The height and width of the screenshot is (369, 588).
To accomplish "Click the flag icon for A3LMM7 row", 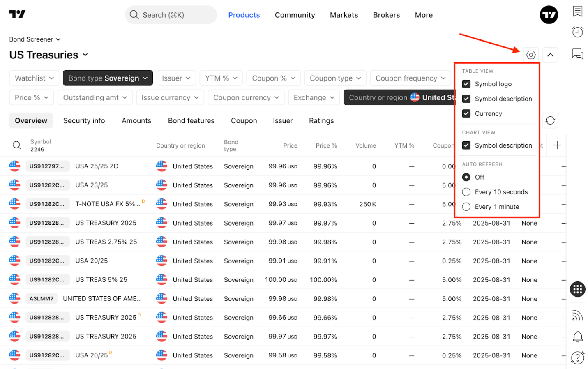I will coord(15,298).
